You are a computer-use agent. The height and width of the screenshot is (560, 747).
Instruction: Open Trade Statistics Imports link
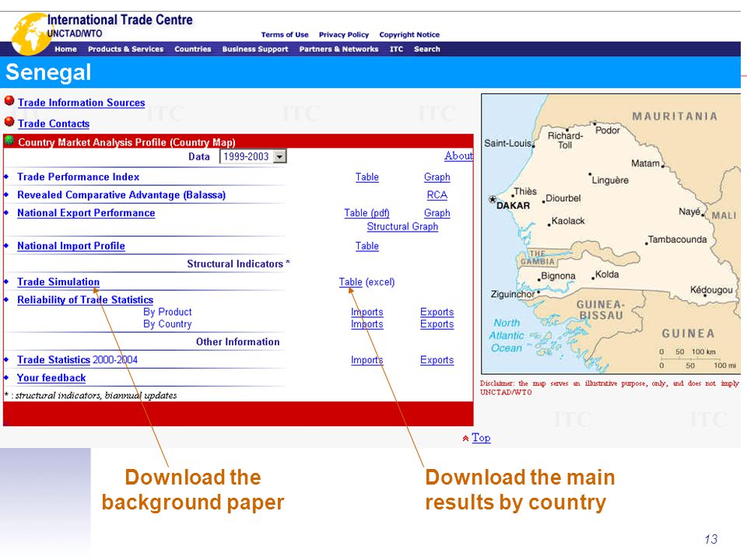coord(366,360)
